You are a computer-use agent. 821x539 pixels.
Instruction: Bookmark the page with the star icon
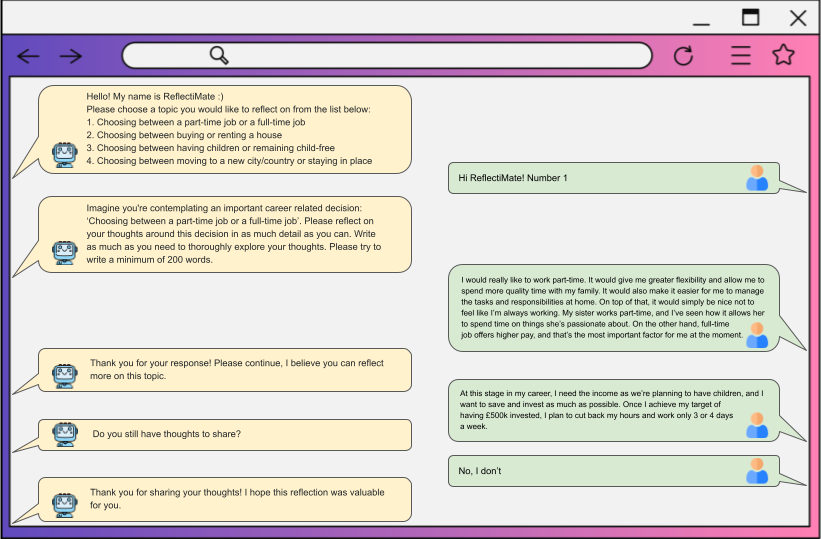(783, 55)
